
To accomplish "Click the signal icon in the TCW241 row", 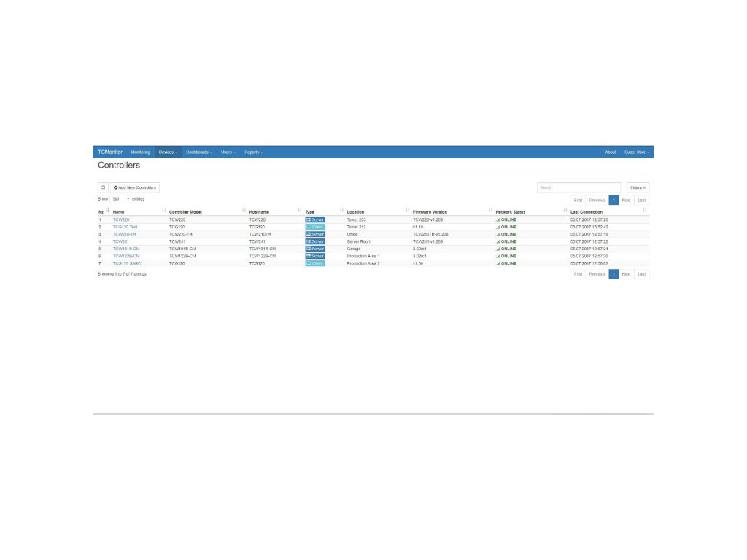I will [x=498, y=241].
